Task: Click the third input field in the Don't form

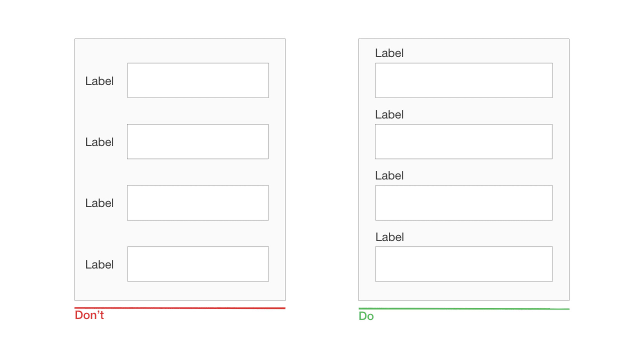Action: tap(198, 203)
